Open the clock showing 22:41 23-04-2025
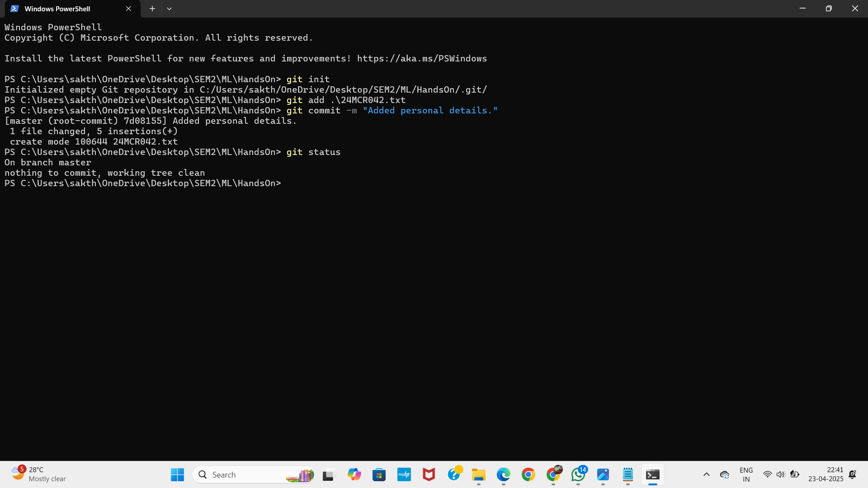The width and height of the screenshot is (868, 488). pyautogui.click(x=826, y=474)
